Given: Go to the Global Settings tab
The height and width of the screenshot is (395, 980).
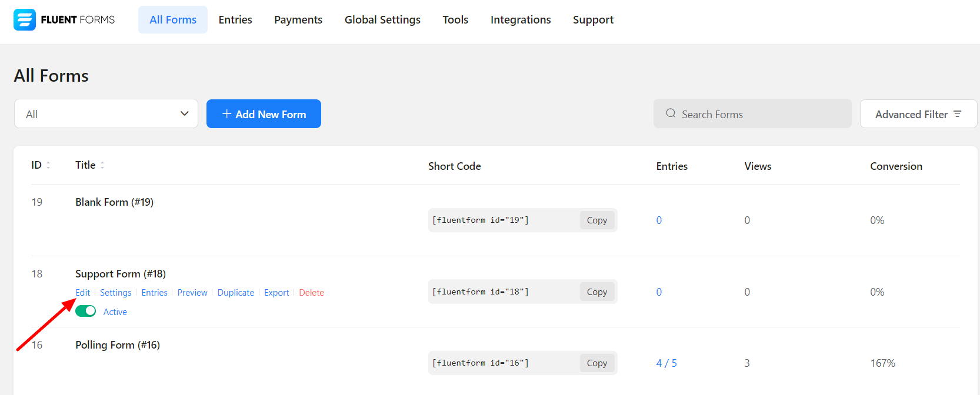Looking at the screenshot, I should tap(382, 20).
